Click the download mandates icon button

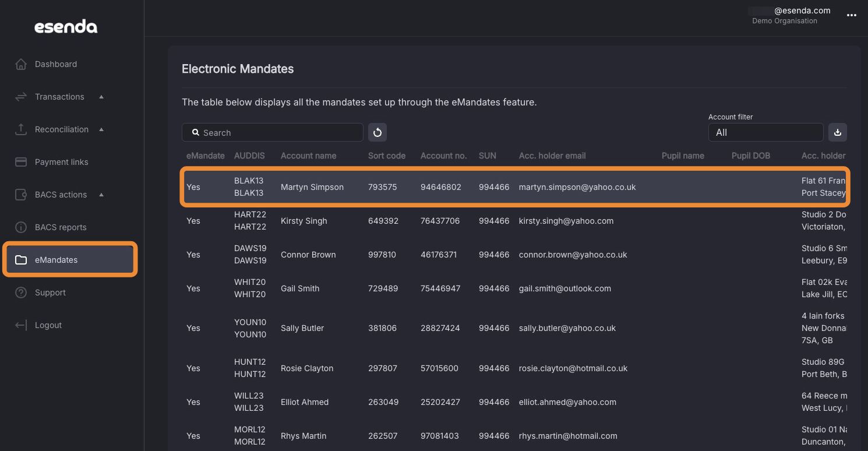pos(838,132)
